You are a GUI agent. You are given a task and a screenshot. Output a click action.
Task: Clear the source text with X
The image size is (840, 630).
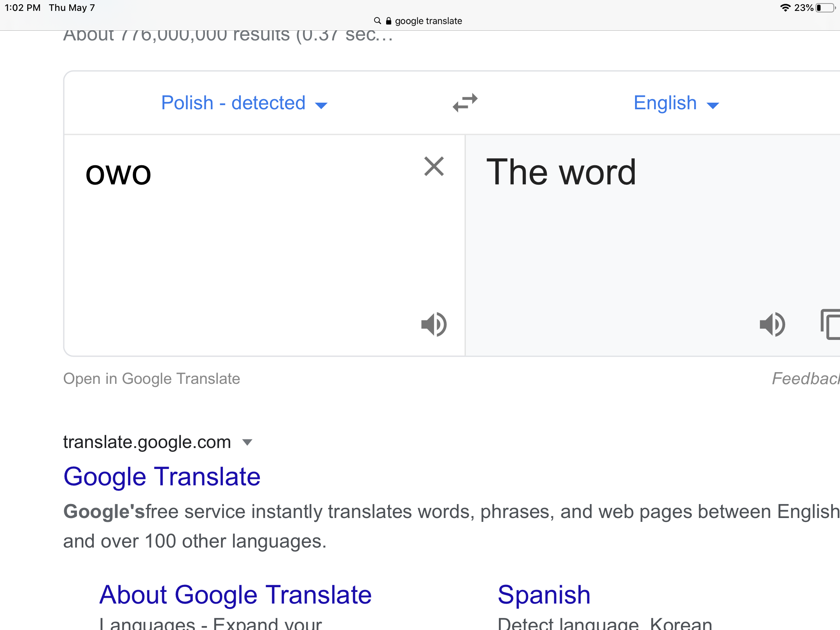pos(434,166)
